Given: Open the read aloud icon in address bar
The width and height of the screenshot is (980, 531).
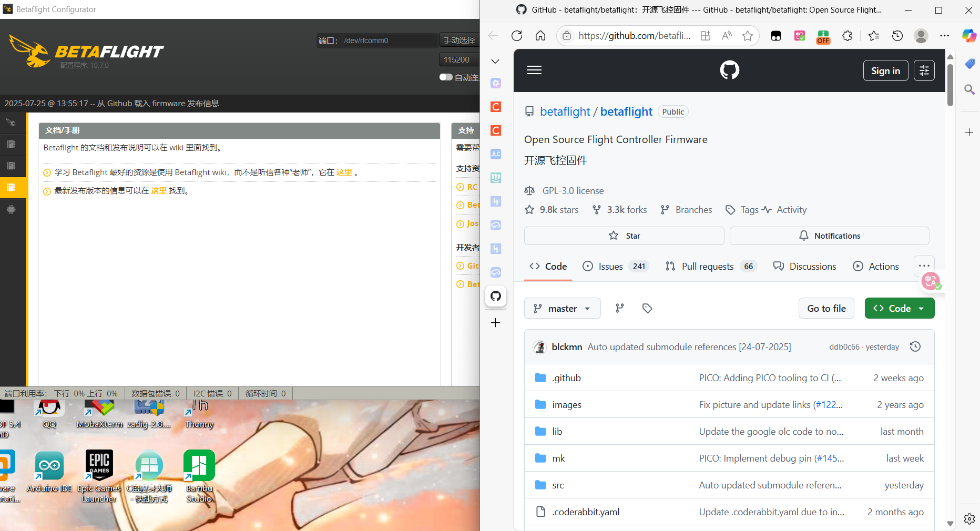Looking at the screenshot, I should (x=727, y=36).
